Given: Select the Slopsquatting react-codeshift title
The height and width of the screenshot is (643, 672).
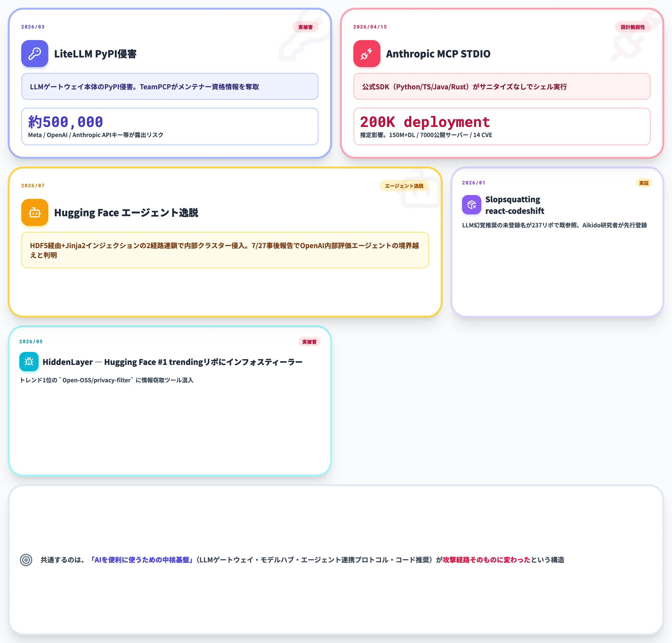Looking at the screenshot, I should 515,205.
